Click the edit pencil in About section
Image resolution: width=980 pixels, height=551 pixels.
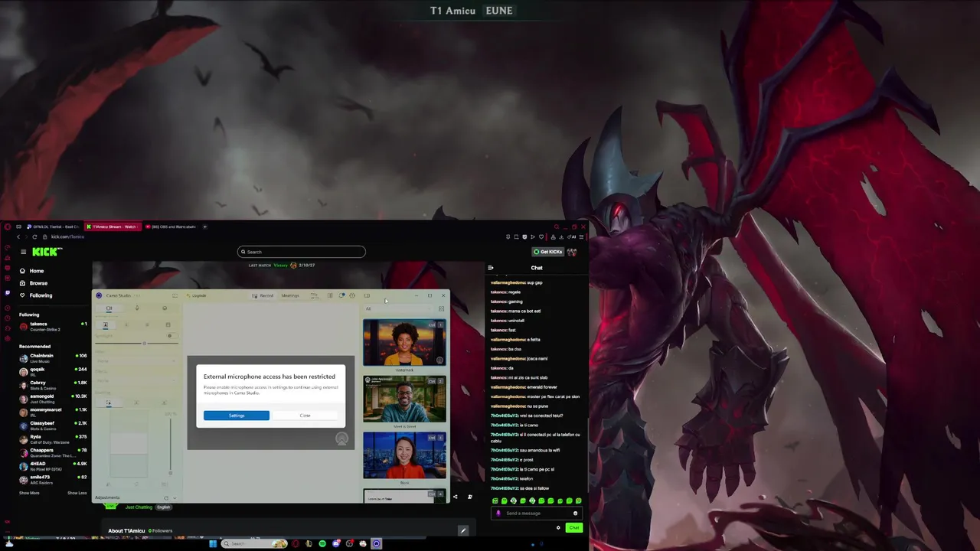click(462, 530)
